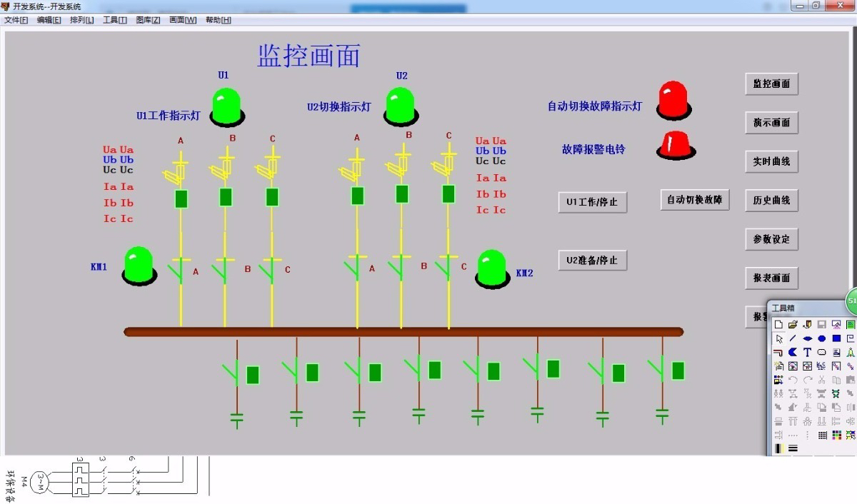This screenshot has height=504, width=857.
Task: Select the brown horizontal busbar
Action: pyautogui.click(x=404, y=332)
